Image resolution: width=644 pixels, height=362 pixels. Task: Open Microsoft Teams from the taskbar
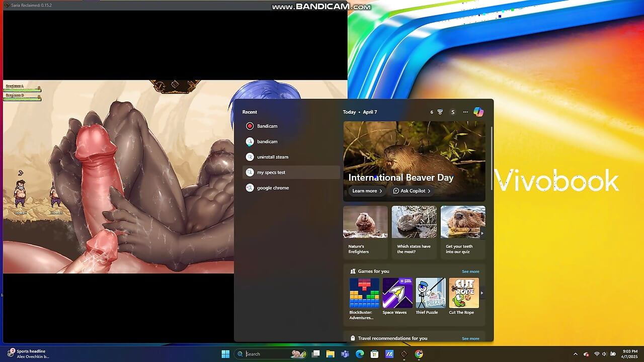coord(345,354)
